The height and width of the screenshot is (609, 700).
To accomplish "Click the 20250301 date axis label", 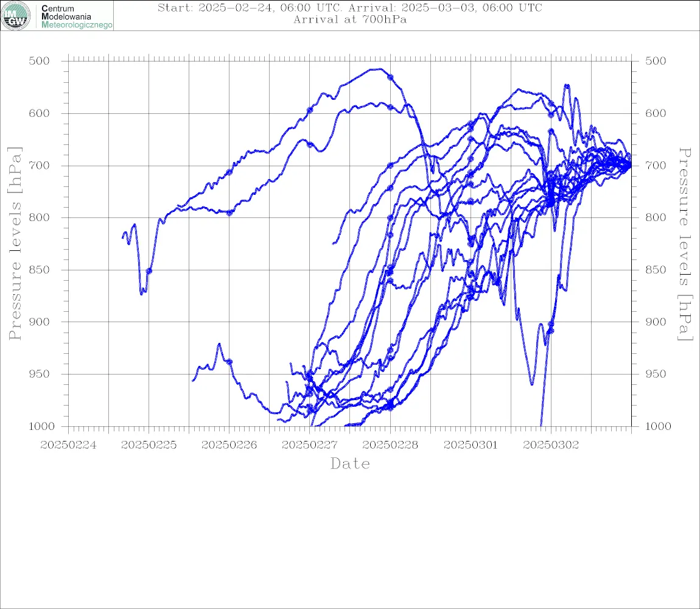I will (471, 445).
